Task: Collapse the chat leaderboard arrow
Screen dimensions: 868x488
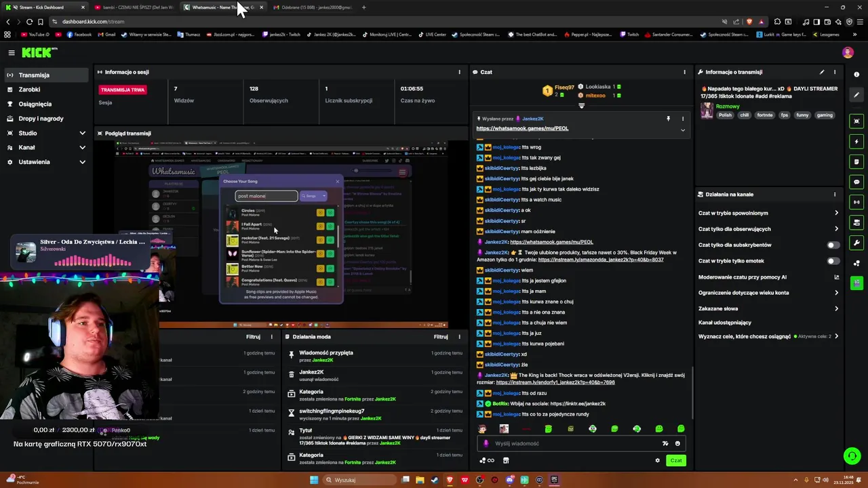Action: coord(581,105)
